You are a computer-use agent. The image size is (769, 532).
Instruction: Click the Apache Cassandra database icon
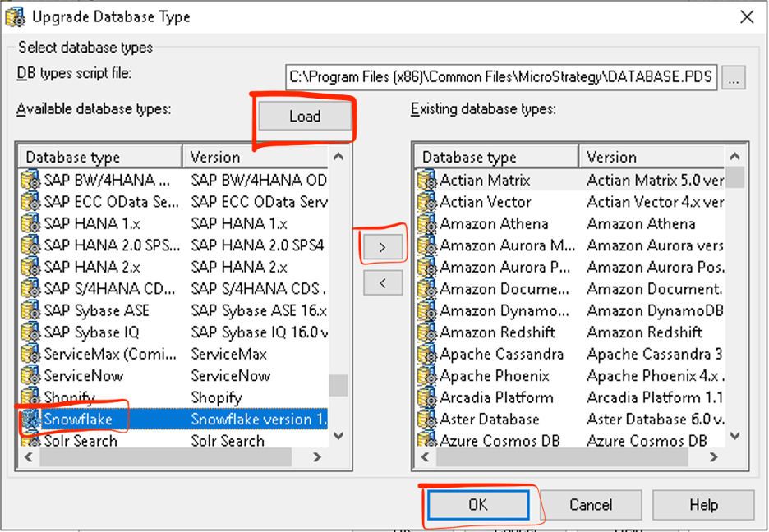point(427,354)
